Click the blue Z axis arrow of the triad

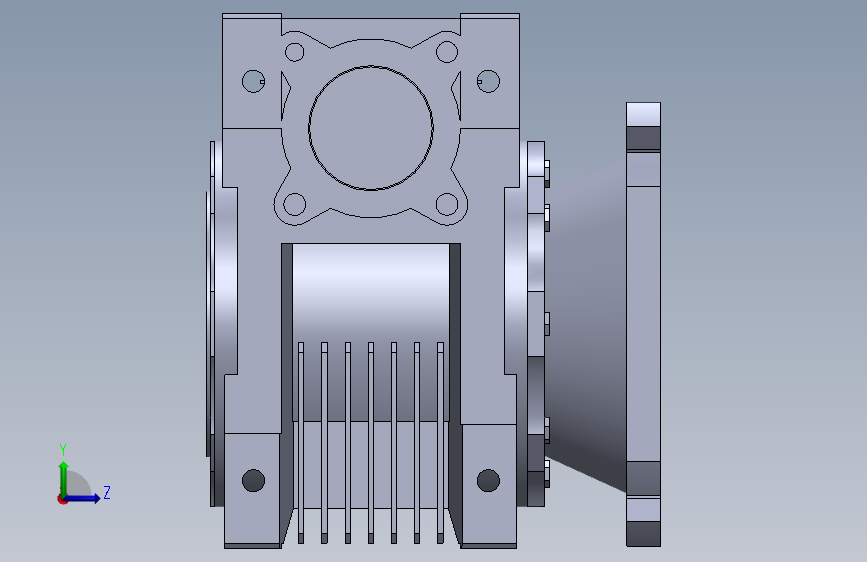(83, 498)
